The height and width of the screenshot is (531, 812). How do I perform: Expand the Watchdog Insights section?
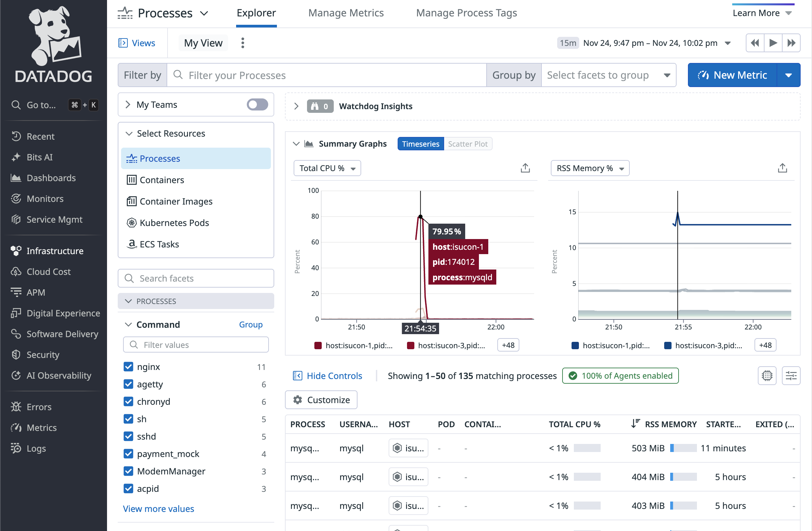296,106
